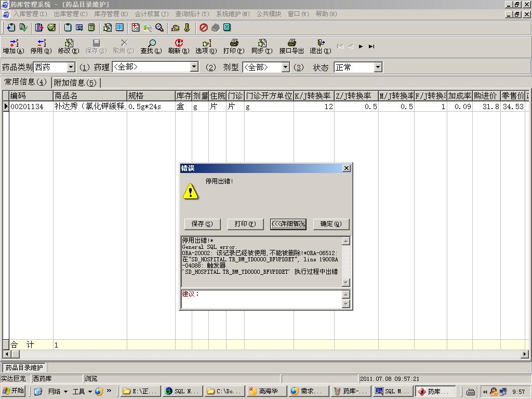The height and width of the screenshot is (399, 532).
Task: Click the blue grid table icon
Action: [119, 28]
